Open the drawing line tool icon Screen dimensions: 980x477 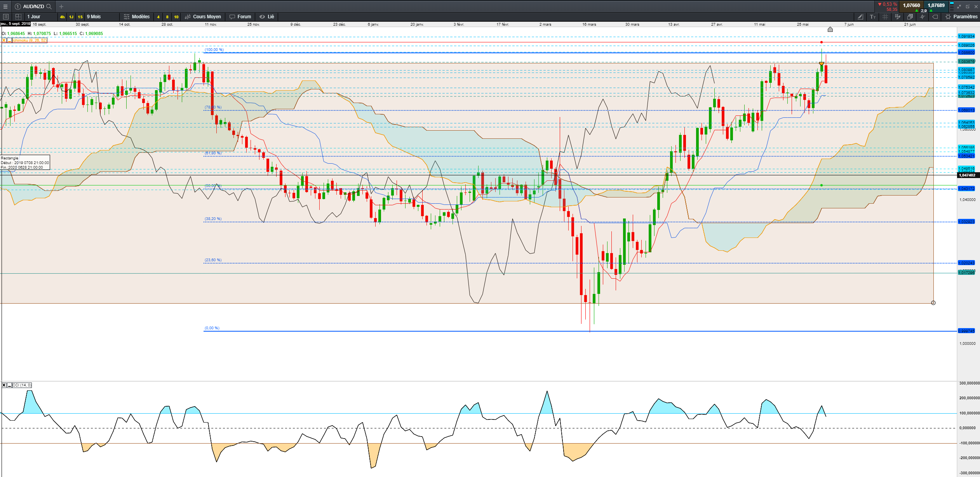point(860,17)
